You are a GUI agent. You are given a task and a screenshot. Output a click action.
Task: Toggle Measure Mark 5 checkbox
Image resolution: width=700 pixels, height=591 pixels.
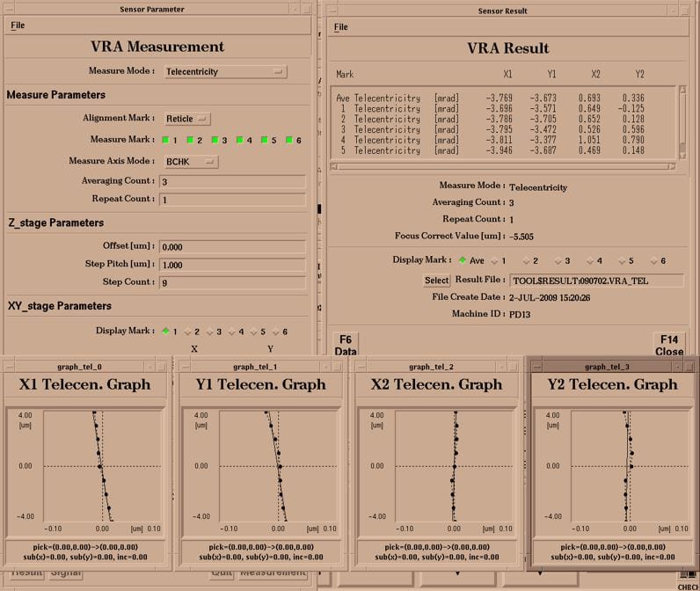click(x=265, y=140)
